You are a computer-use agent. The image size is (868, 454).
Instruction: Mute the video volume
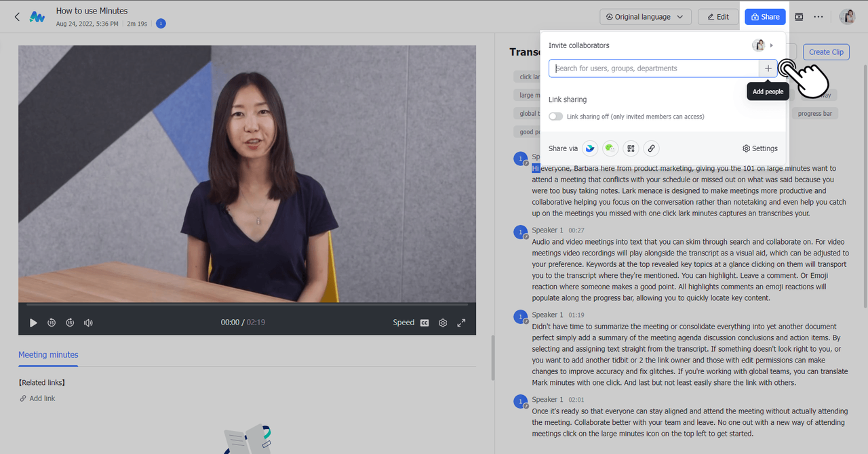88,323
